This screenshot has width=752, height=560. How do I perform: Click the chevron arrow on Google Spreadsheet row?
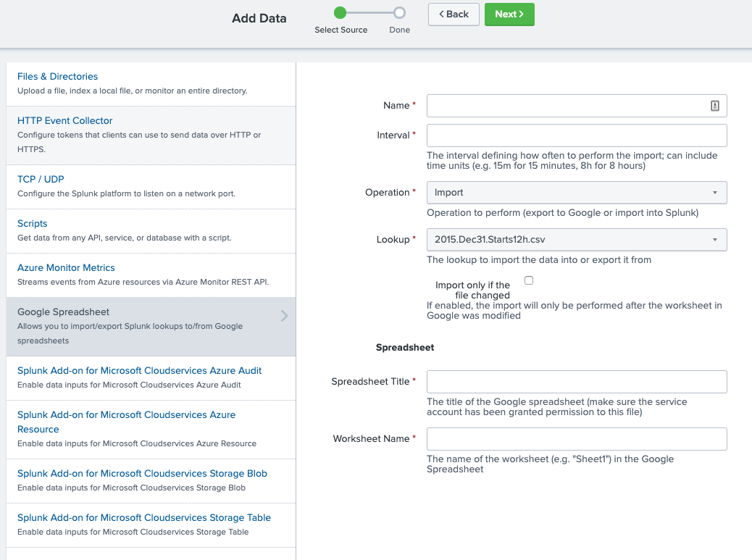tap(285, 315)
